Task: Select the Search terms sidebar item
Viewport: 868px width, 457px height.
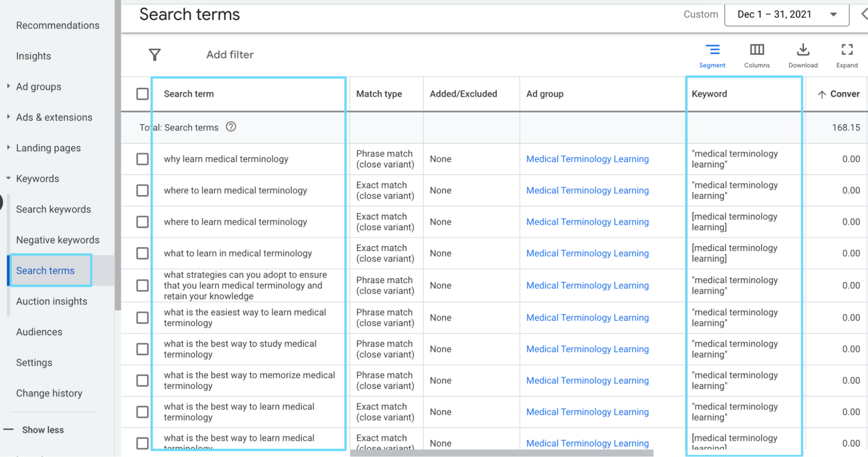Action: [x=45, y=271]
